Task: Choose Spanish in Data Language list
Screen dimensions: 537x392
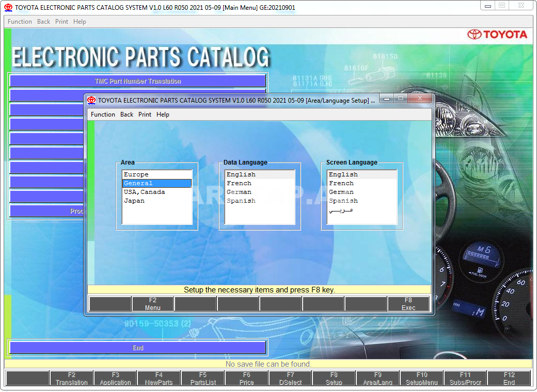Action: [260, 201]
